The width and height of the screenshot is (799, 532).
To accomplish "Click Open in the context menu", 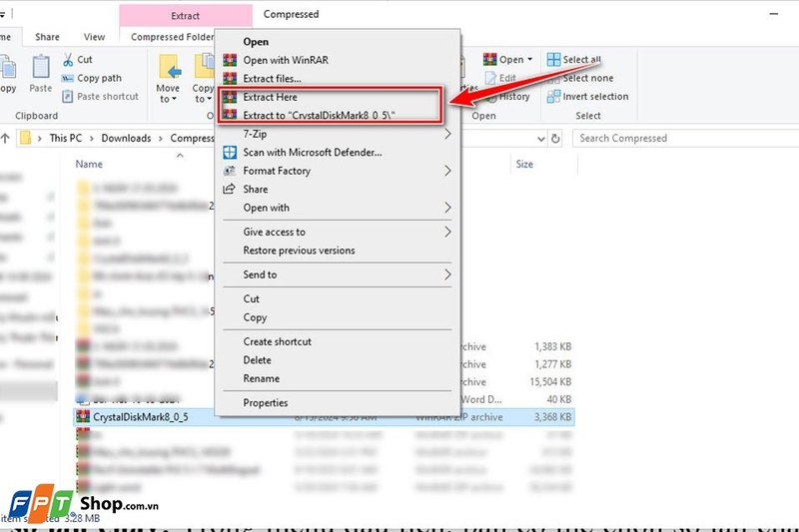I will click(256, 42).
